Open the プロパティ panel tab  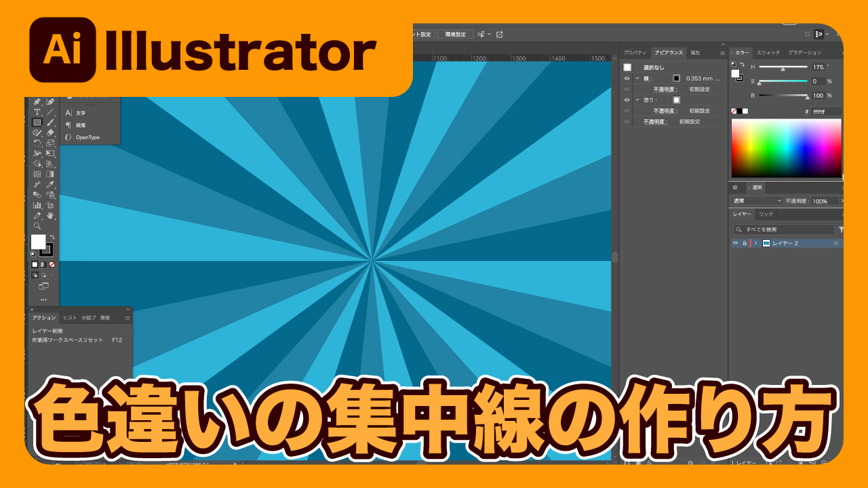tap(635, 53)
